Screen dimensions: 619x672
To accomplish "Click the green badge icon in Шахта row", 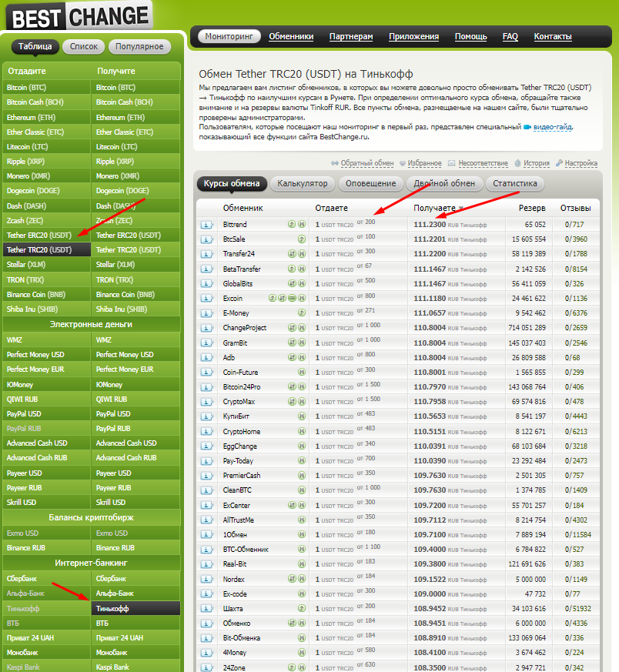I will [x=302, y=608].
